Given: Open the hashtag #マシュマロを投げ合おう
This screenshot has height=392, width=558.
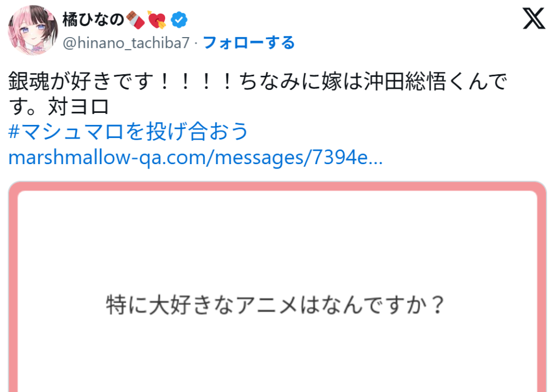Looking at the screenshot, I should pyautogui.click(x=128, y=131).
